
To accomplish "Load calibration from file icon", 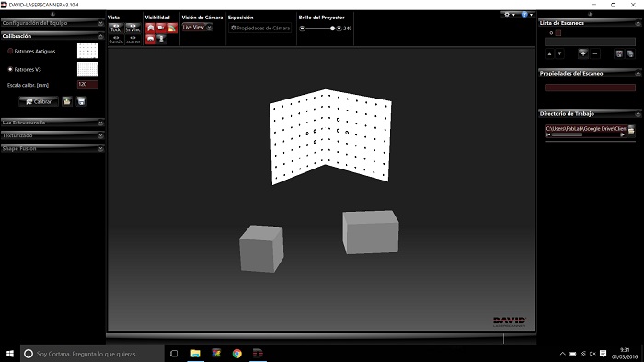I will (x=66, y=101).
